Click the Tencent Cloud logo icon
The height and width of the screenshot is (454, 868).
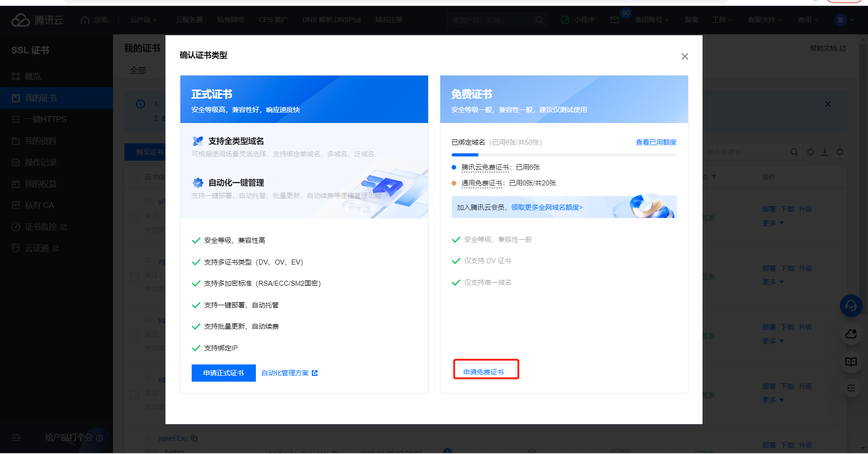(x=21, y=20)
